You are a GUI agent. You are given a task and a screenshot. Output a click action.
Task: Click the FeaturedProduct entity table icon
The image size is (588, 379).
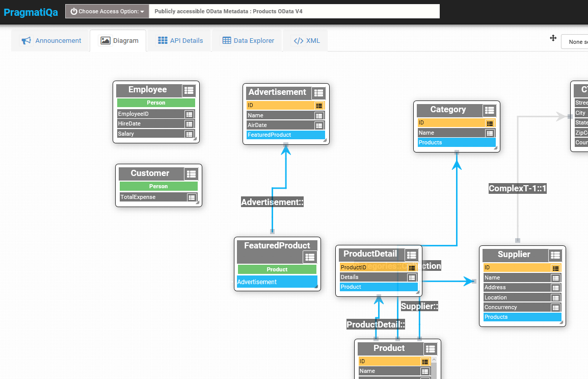point(310,257)
